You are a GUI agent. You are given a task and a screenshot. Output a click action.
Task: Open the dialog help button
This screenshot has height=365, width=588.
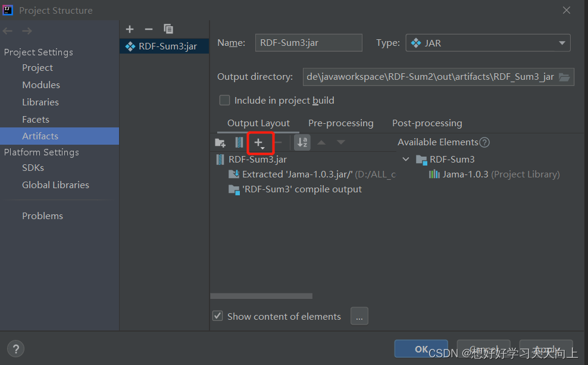click(x=15, y=350)
